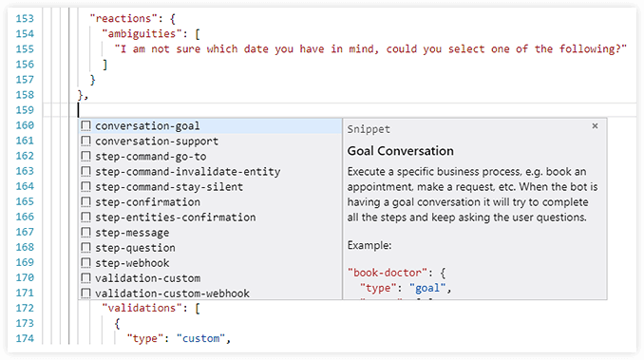Click snippet icon beside step-entities-confirmation
The image size is (644, 360).
[85, 218]
